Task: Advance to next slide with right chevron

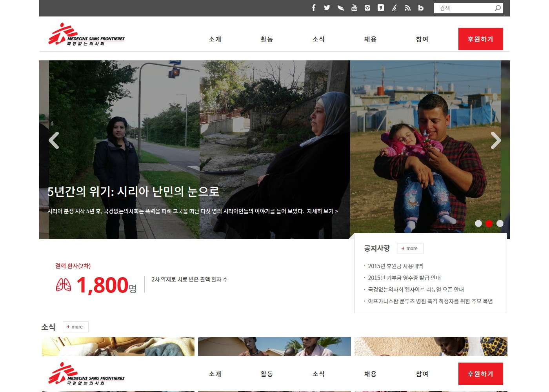Action: 496,140
